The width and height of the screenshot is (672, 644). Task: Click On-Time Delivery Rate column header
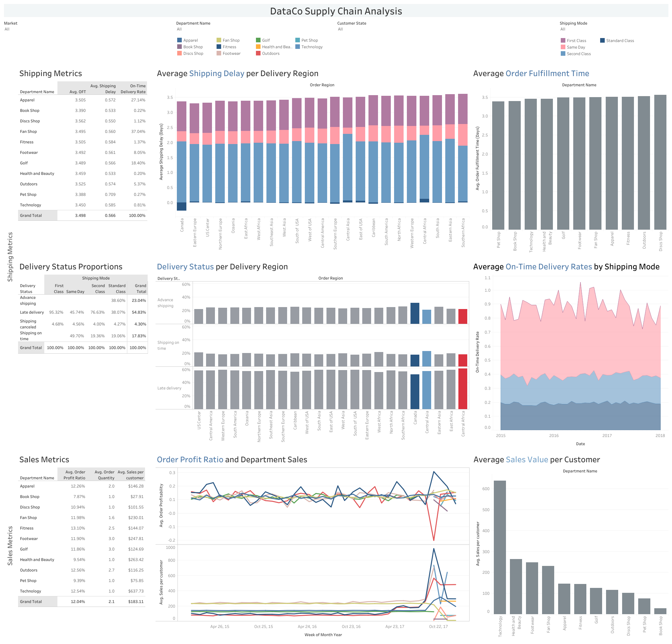click(x=133, y=89)
